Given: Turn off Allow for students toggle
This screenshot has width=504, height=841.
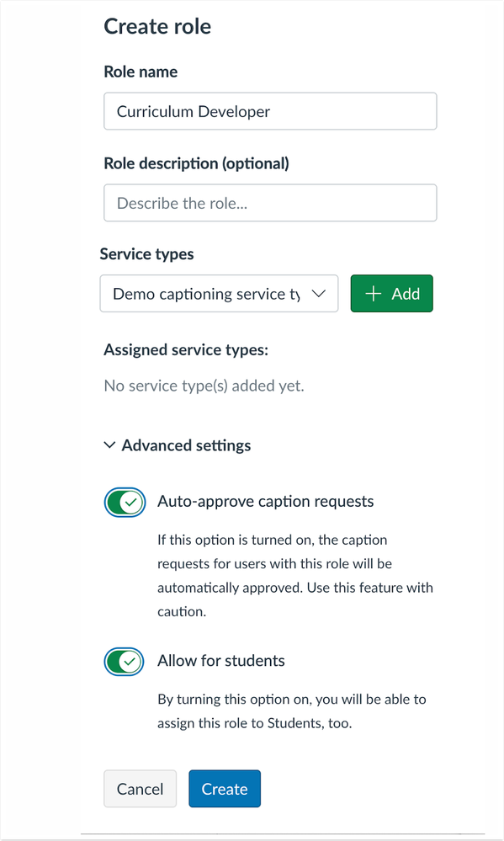Looking at the screenshot, I should pos(124,662).
